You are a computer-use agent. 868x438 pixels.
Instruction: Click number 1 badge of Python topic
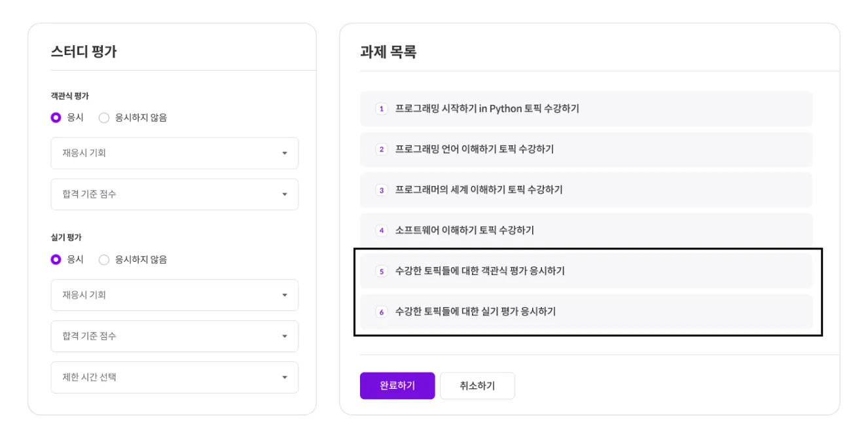382,109
